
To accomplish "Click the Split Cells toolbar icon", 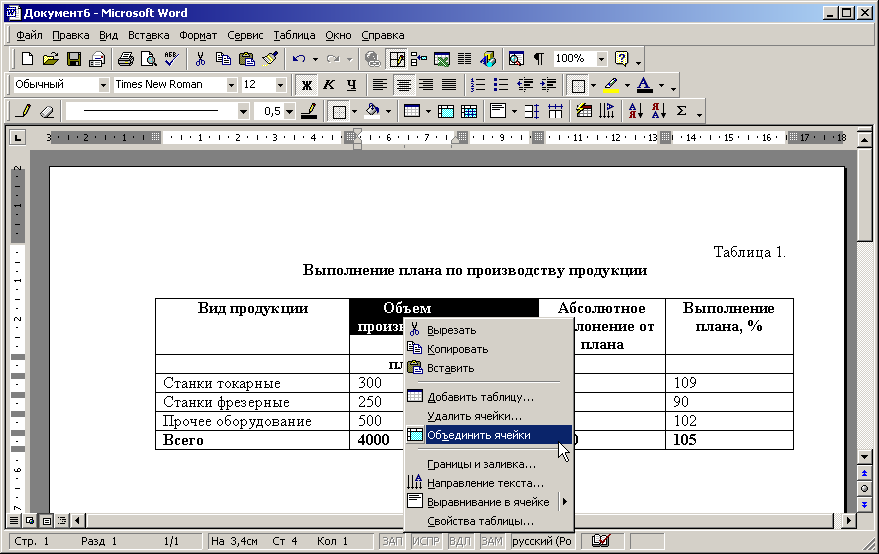I will tap(469, 111).
